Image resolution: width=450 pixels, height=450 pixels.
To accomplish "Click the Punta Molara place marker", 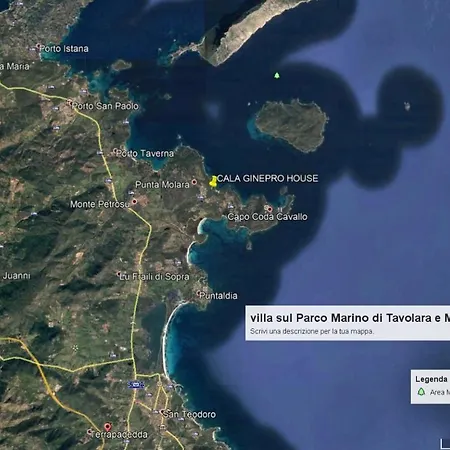I will click(194, 182).
